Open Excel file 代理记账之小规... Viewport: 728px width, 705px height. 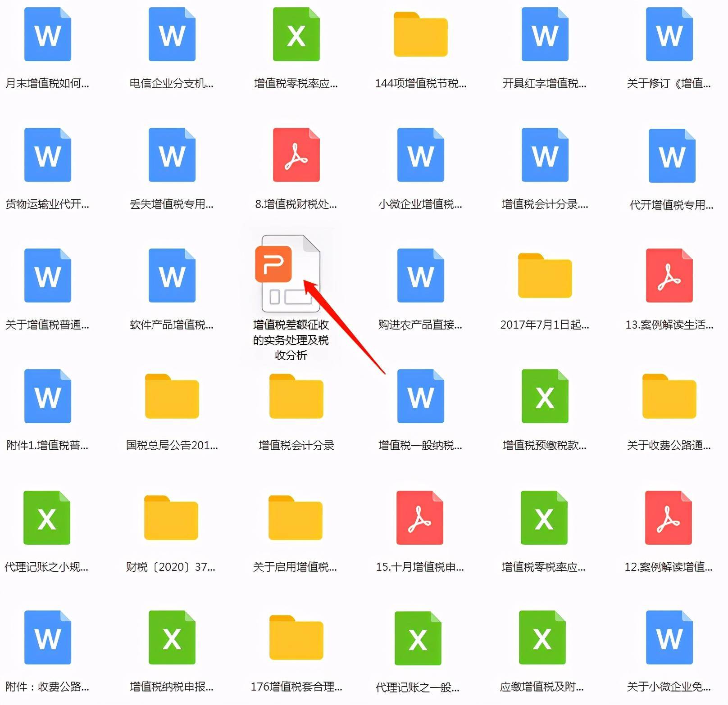point(47,518)
